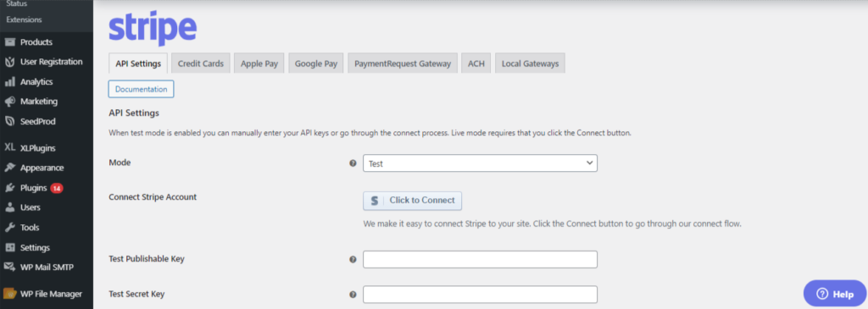Click the Products icon in sidebar
Viewport: 868px width, 309px height.
9,42
